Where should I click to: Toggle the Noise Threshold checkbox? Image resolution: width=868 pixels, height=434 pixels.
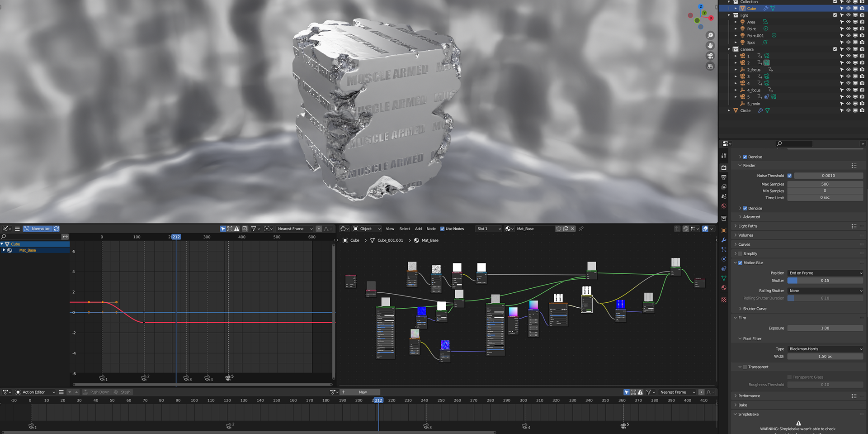789,176
